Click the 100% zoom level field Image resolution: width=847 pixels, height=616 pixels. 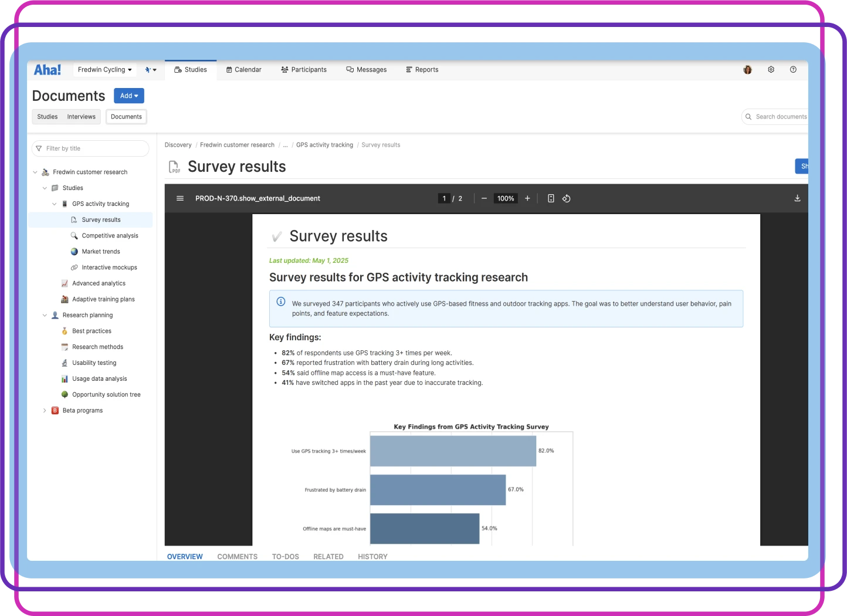pyautogui.click(x=506, y=198)
